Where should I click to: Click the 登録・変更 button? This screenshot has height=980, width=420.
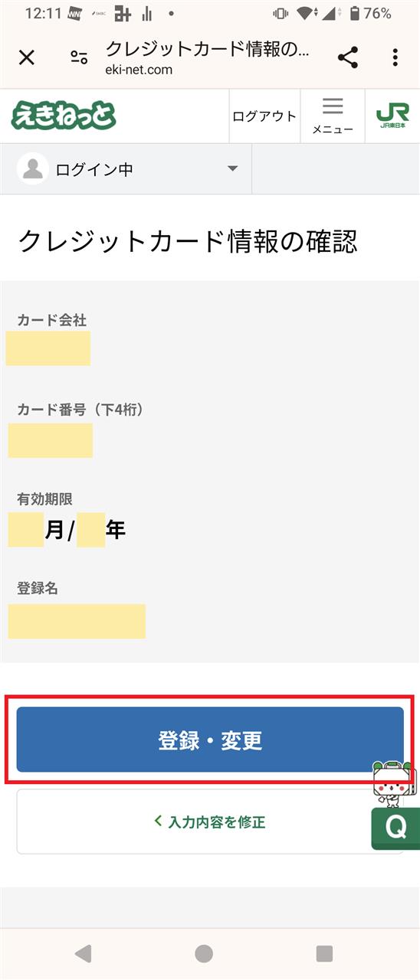coord(210,740)
